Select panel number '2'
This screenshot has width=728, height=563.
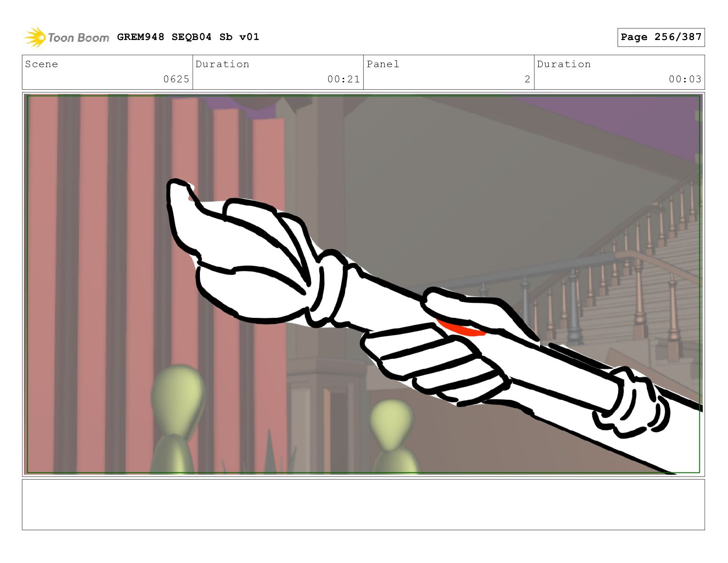(528, 79)
